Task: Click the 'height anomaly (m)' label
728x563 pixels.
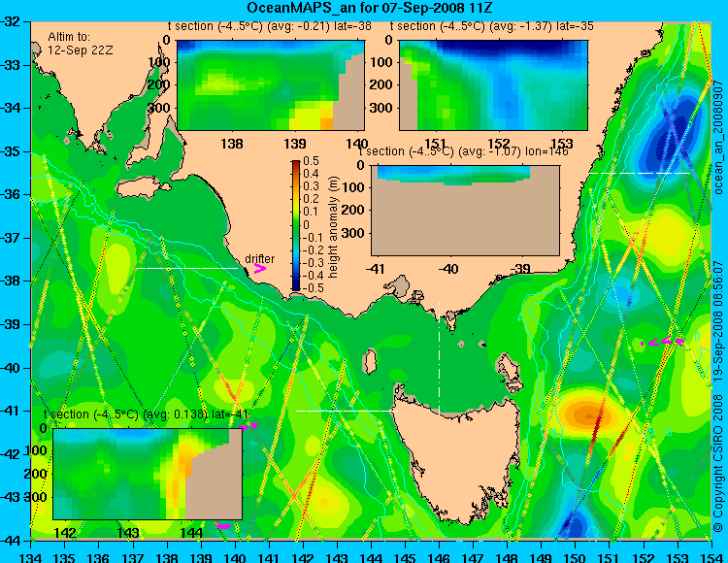Action: click(x=332, y=226)
